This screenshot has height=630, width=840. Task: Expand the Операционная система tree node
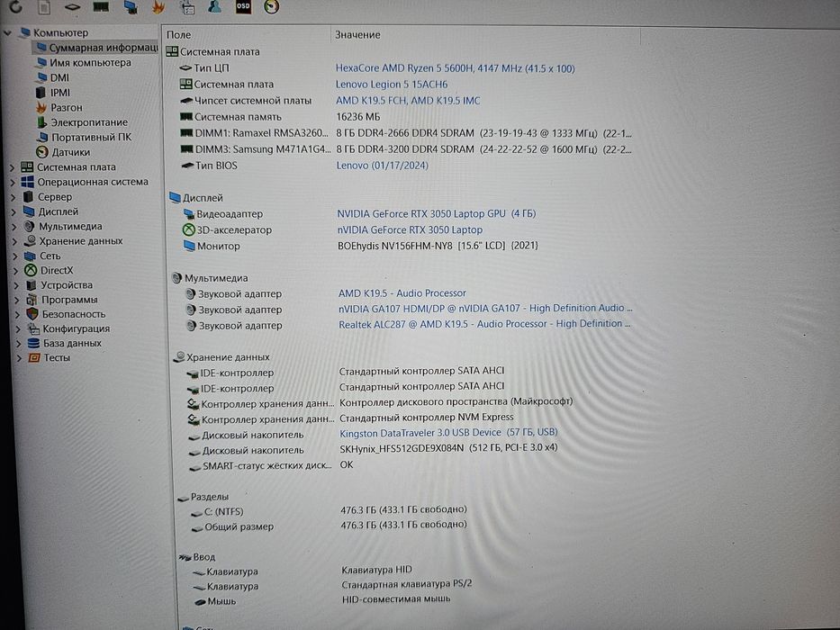tap(13, 183)
